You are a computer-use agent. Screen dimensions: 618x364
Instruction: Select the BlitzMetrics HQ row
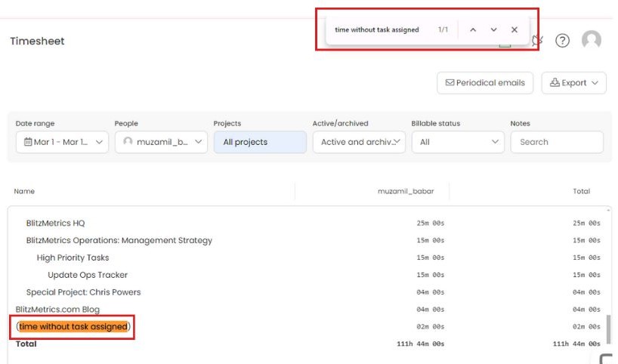[55, 224]
